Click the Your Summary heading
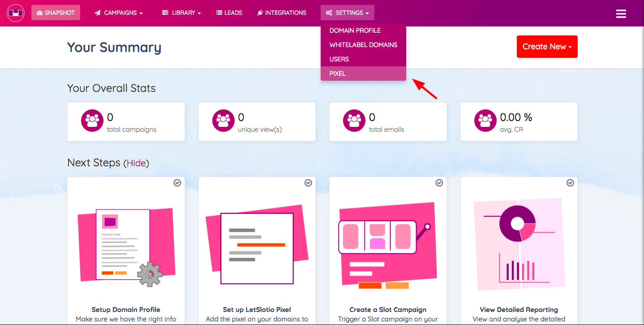This screenshot has width=644, height=325. pos(114,48)
